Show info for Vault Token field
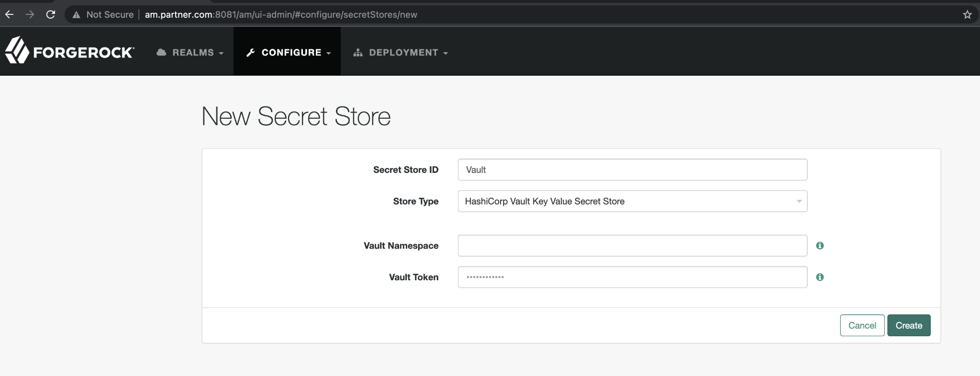The image size is (980, 376). click(x=820, y=277)
